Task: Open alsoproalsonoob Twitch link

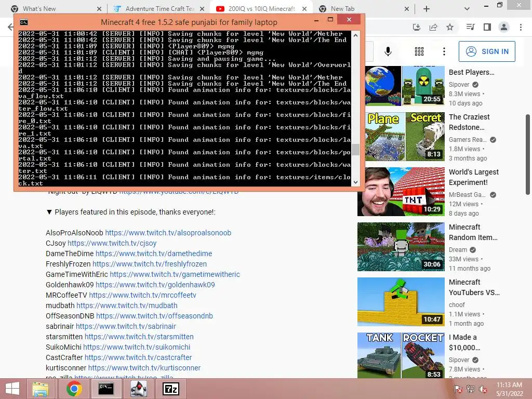Action: point(168,233)
